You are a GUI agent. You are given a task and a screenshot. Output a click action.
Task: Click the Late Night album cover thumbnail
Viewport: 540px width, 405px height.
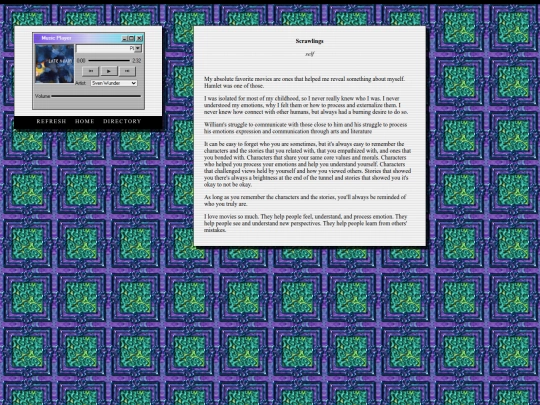(54, 64)
